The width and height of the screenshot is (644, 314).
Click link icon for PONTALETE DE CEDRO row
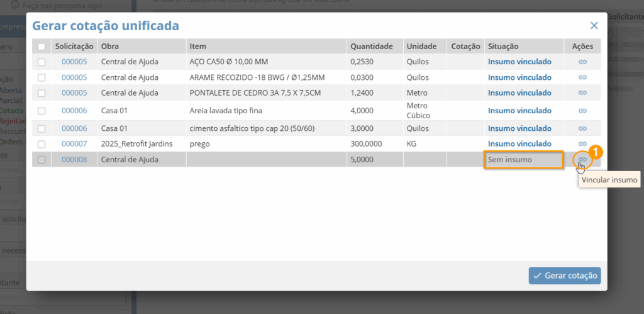582,93
